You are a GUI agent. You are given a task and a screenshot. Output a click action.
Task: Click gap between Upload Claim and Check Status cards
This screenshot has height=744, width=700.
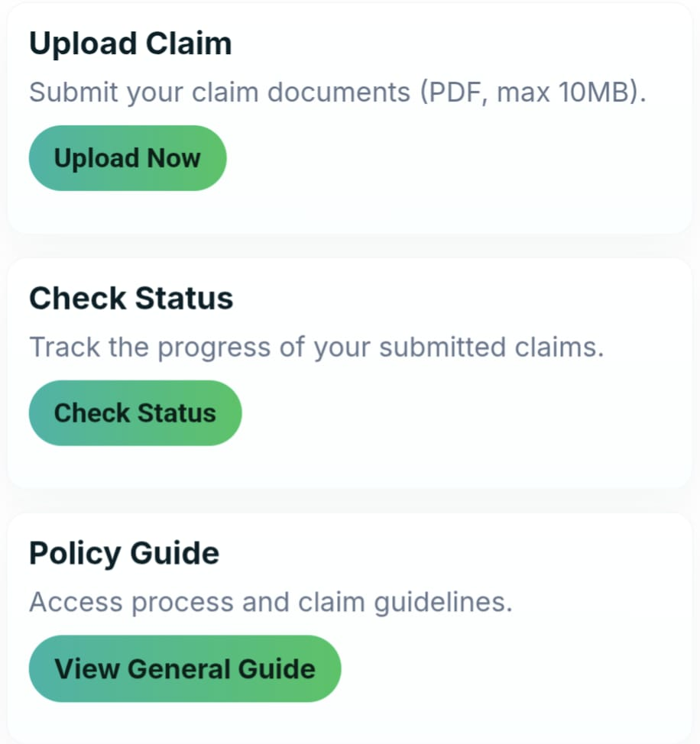(x=350, y=246)
